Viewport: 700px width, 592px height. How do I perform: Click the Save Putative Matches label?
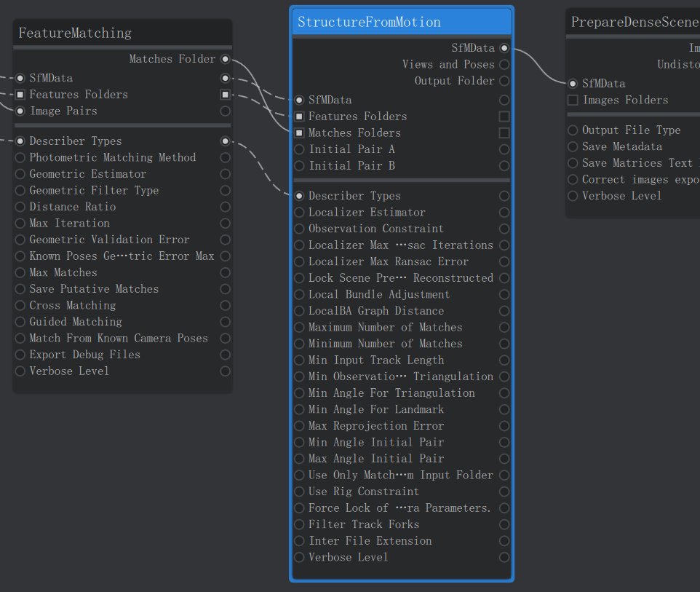pos(94,289)
